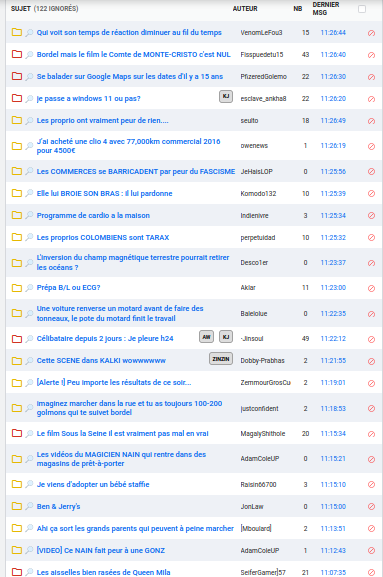Click last message time 11:19:01
The width and height of the screenshot is (383, 577).
pos(333,383)
